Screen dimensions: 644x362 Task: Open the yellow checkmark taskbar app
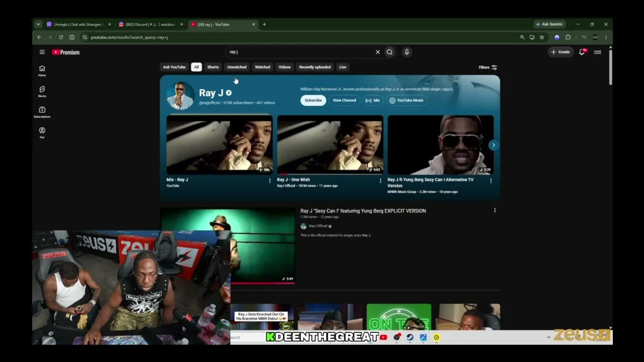(x=436, y=337)
